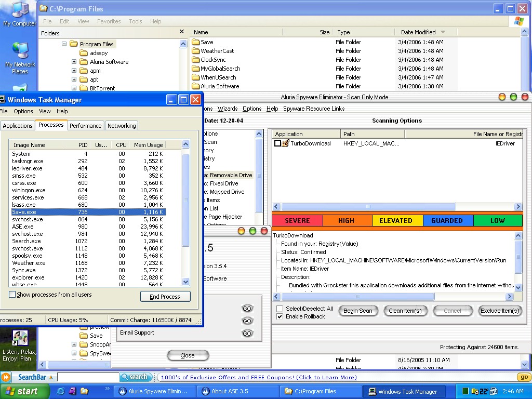Image resolution: width=532 pixels, height=399 pixels.
Task: Click the ClockSync folder icon
Action: tap(195, 60)
